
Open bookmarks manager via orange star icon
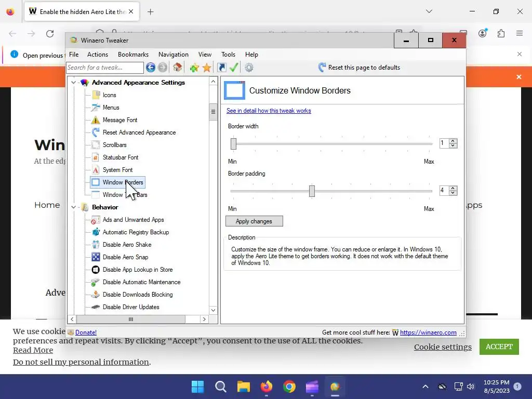point(207,68)
